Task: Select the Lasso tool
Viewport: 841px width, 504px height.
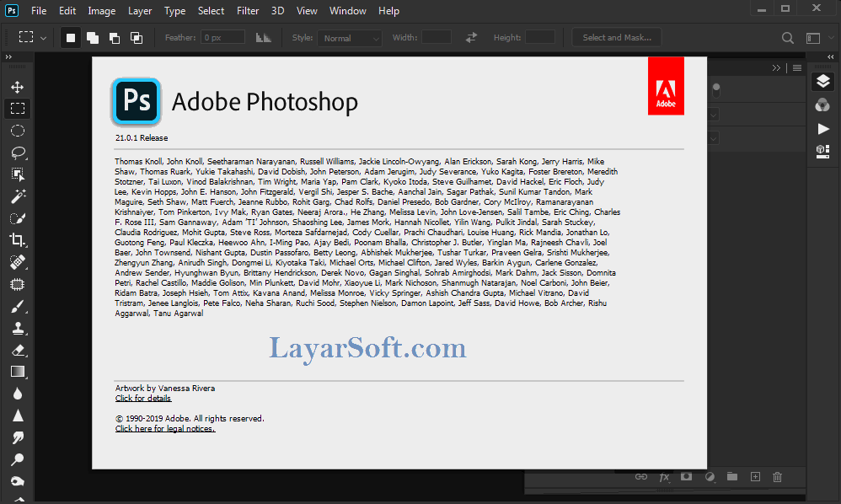Action: [19, 153]
